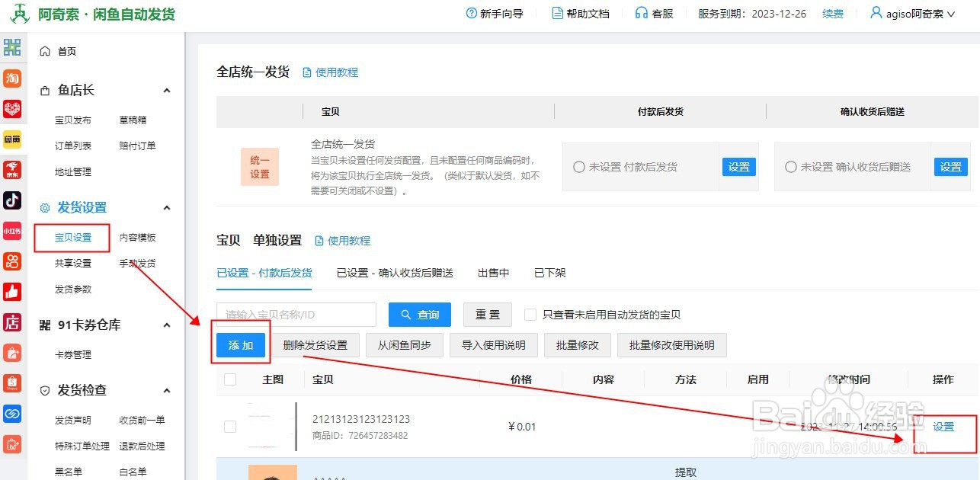Switch to 出售中 tab
This screenshot has width=980, height=480.
[x=494, y=273]
